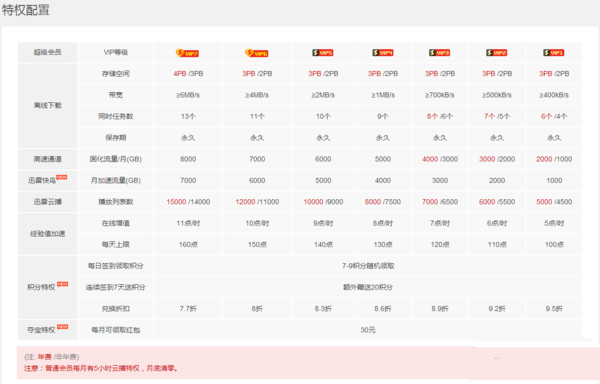Image resolution: width=600 pixels, height=384 pixels.
Task: Click the VIP3 level badge
Action: 439,52
